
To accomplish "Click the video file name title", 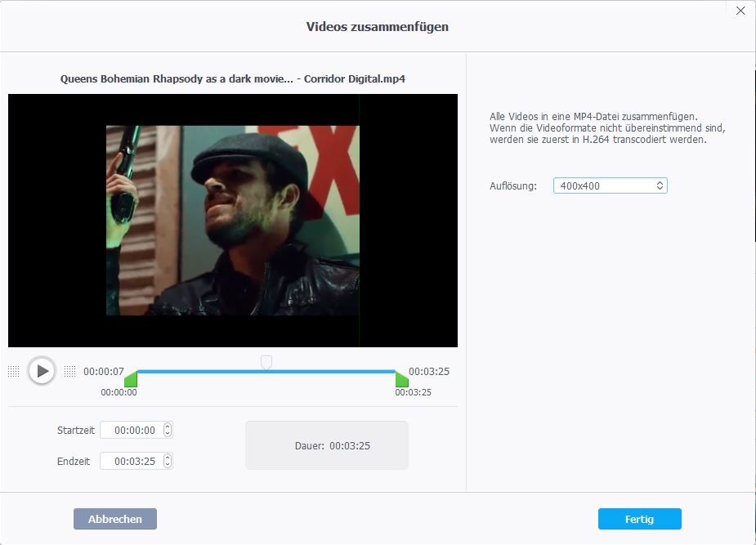I will [x=233, y=79].
